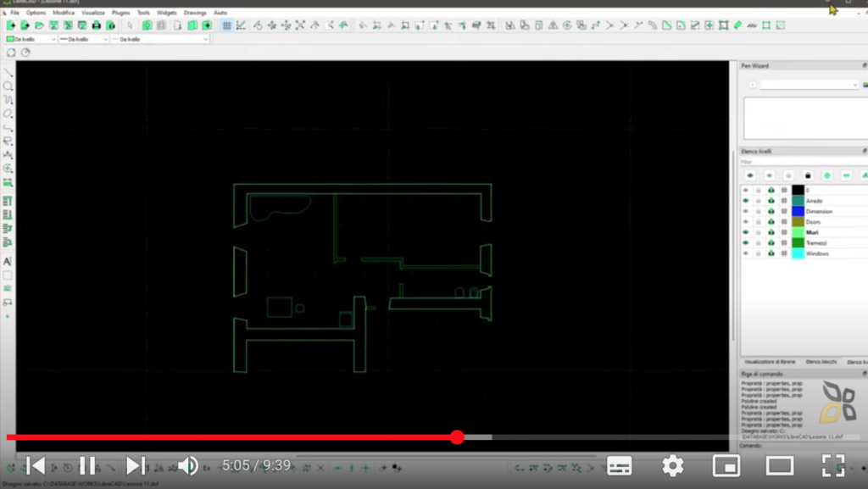Select the Tramezzi layer name

[816, 243]
